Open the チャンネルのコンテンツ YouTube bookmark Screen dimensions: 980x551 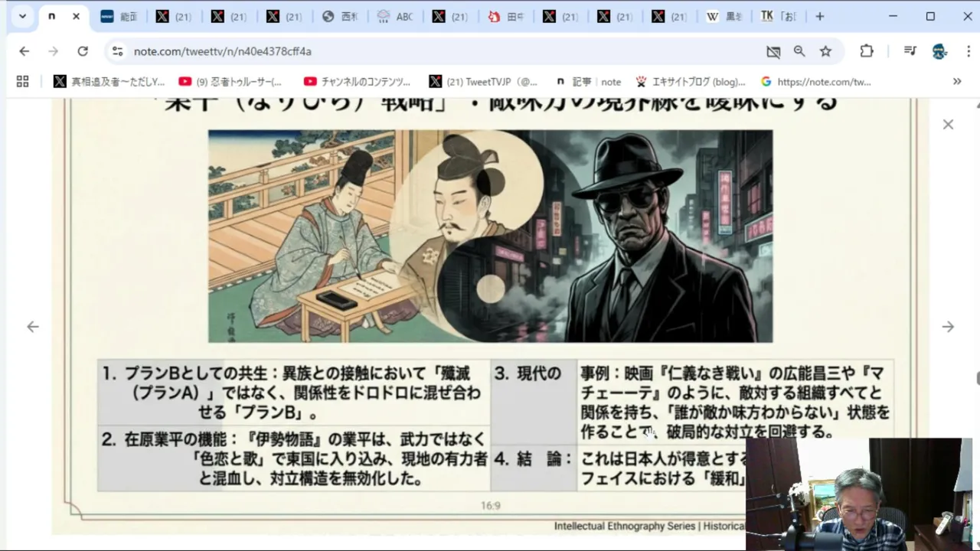pos(357,81)
